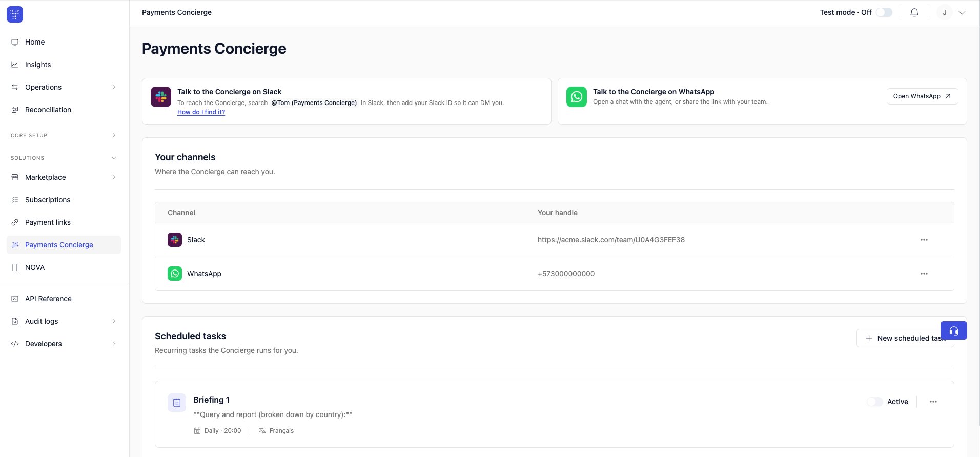This screenshot has width=980, height=457.
Task: Click the Audit logs document icon
Action: 15,321
